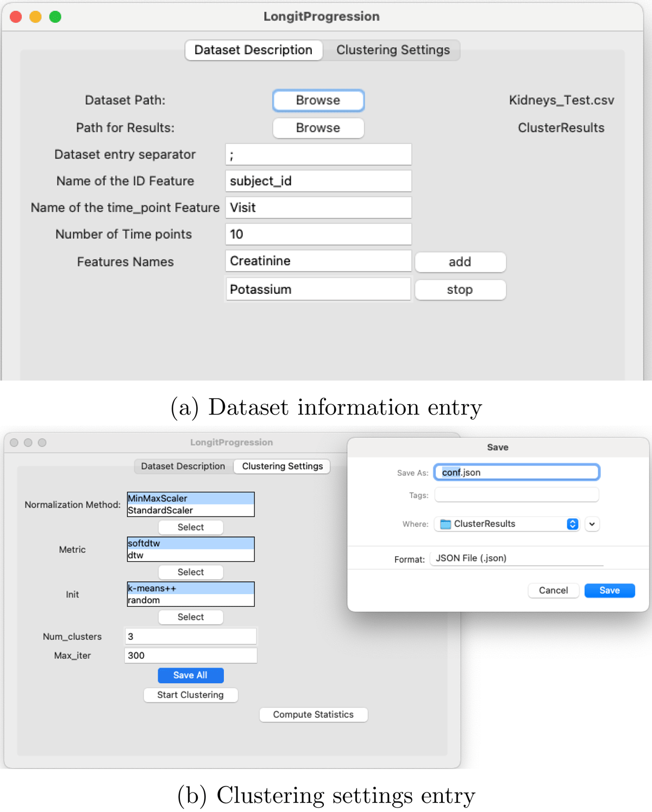Focus the Dataset entry separator field
This screenshot has height=812, width=652.
[318, 155]
